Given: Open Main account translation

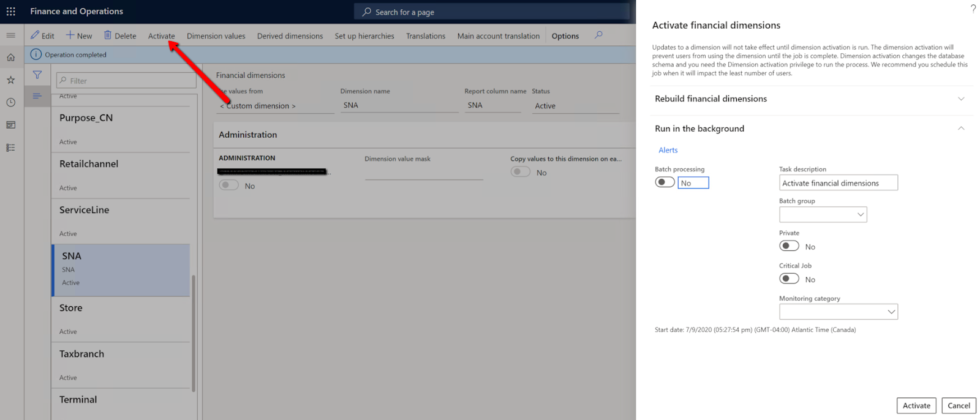Looking at the screenshot, I should (x=499, y=36).
